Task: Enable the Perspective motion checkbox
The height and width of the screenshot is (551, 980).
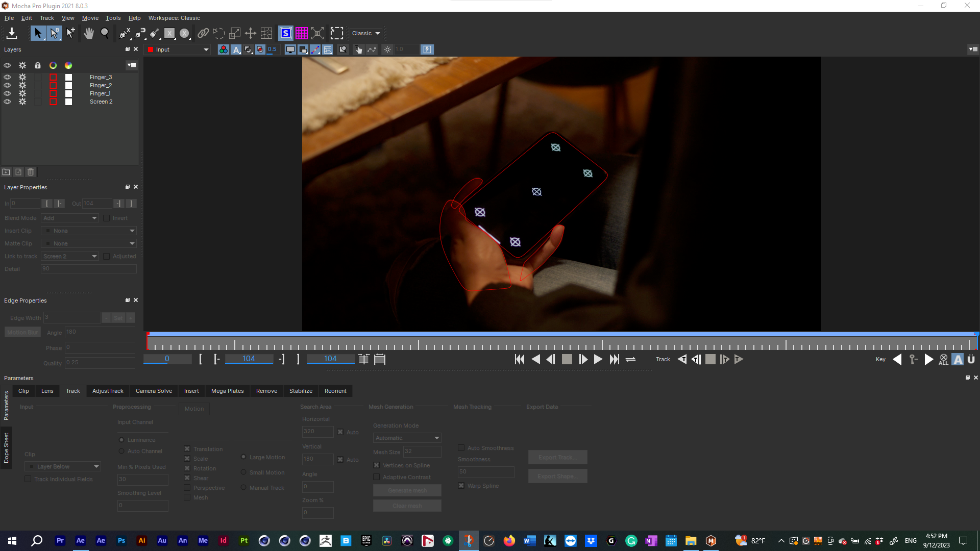Action: click(187, 488)
